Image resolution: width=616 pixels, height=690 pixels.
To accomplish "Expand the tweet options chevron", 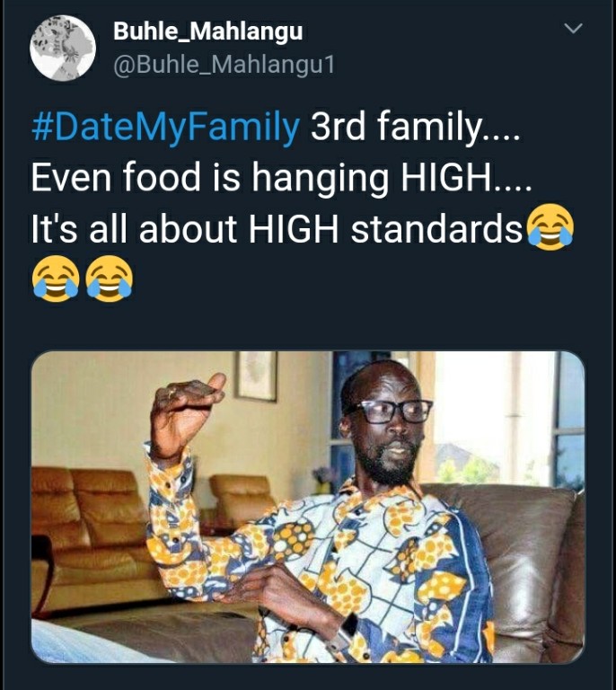I will pos(574,29).
